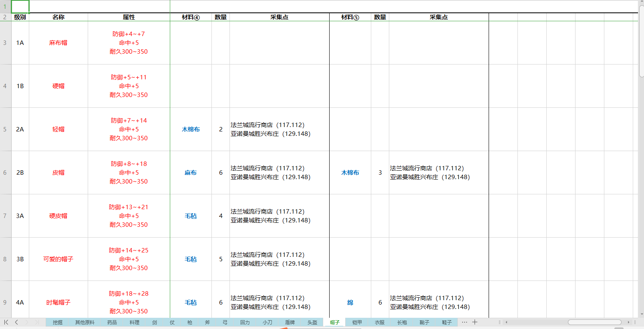Viewport: 644px width, 329px height.
Task: Select the 仗 sheet tab
Action: pyautogui.click(x=172, y=322)
